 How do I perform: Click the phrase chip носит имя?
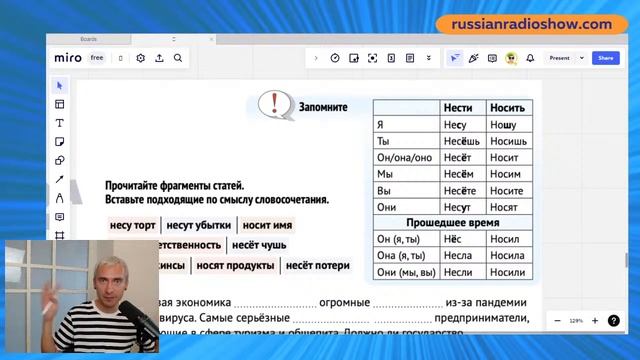coord(267,225)
